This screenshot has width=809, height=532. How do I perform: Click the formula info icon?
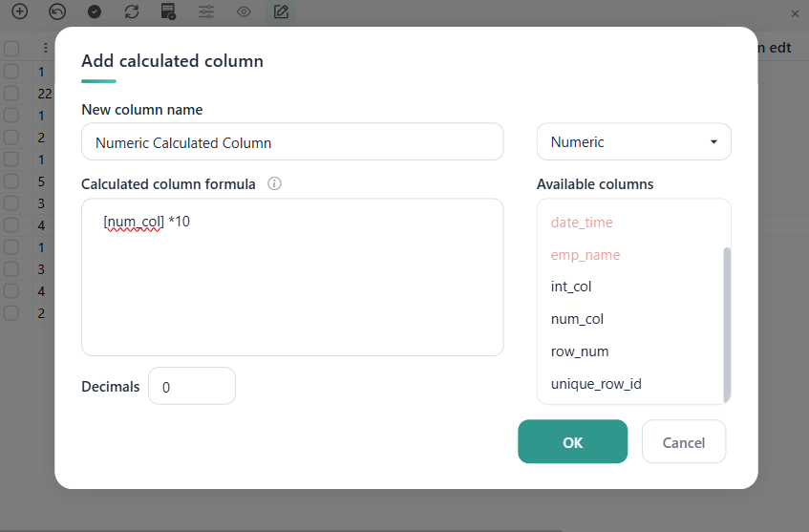[x=274, y=183]
